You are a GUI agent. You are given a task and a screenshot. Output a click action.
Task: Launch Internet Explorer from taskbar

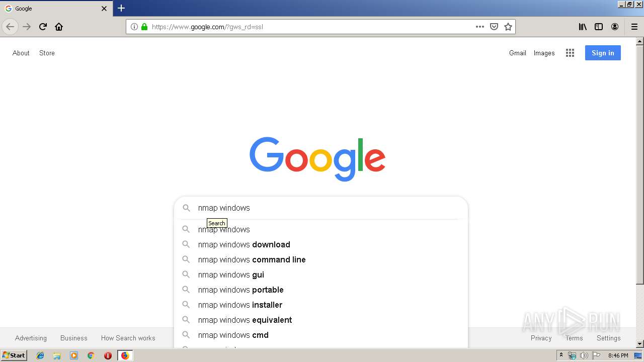[40, 355]
